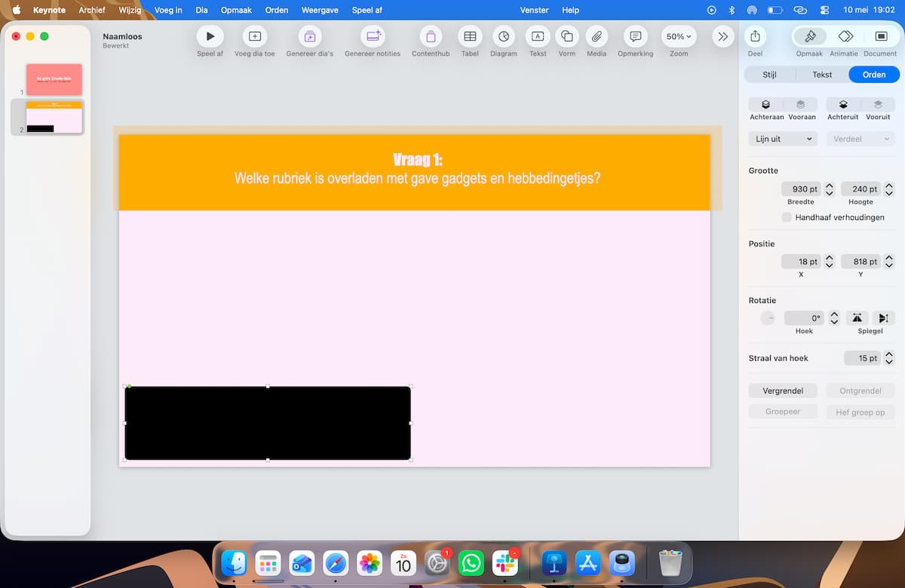Image resolution: width=905 pixels, height=588 pixels.
Task: Click the Y position 818 pt field
Action: (861, 262)
